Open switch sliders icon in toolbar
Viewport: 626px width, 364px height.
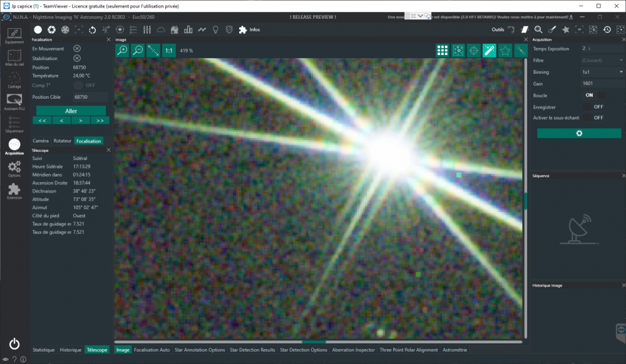click(147, 29)
